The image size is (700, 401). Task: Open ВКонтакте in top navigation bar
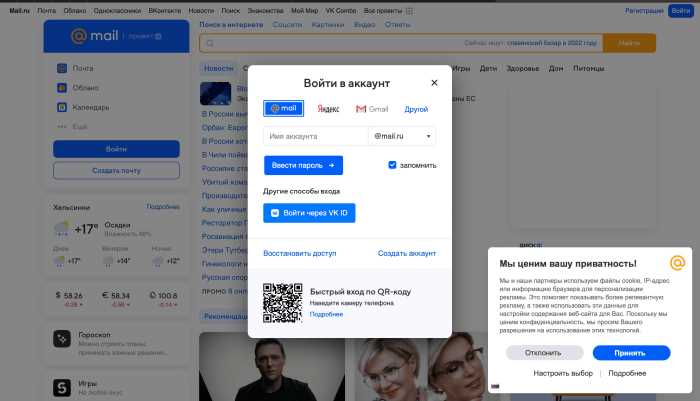165,10
